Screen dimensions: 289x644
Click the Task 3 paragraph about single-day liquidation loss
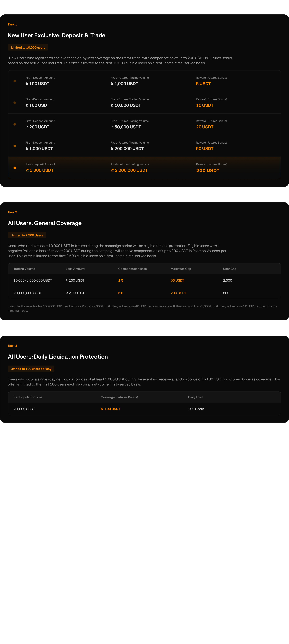coord(144,382)
